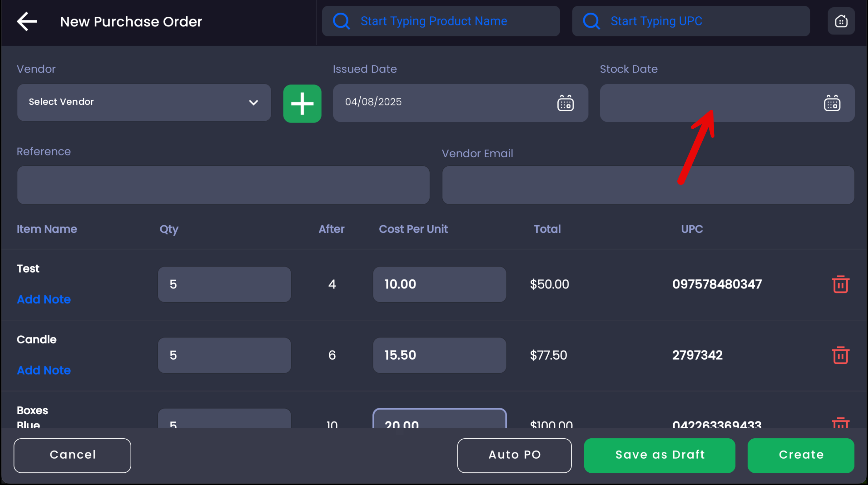The height and width of the screenshot is (485, 868).
Task: Click Add Note under Candle item
Action: click(x=44, y=370)
